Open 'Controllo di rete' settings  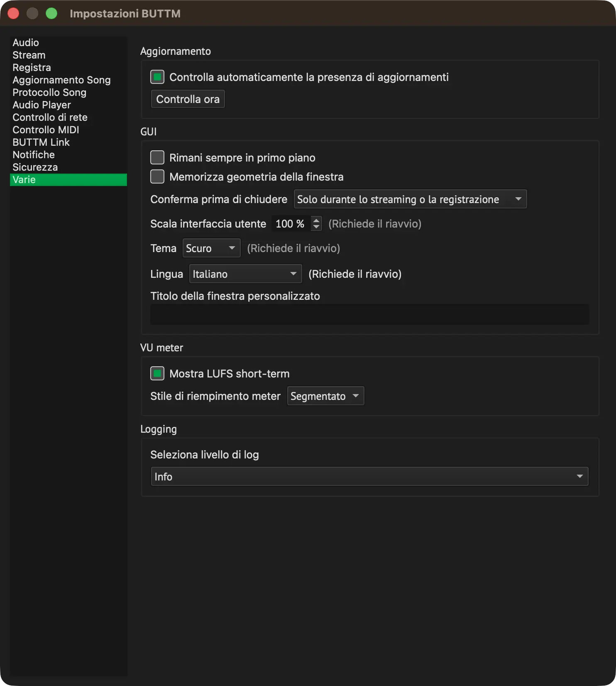coord(68,118)
